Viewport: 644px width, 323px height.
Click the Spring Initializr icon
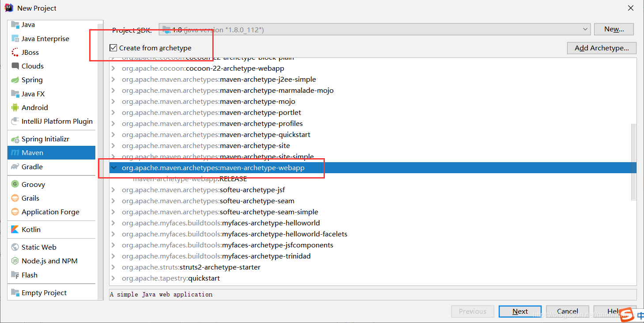(15, 139)
